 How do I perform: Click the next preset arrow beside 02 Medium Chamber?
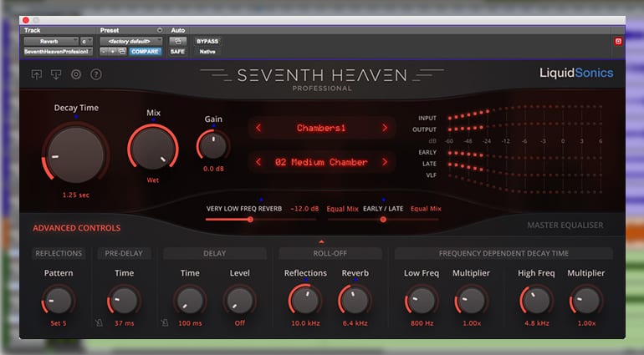pyautogui.click(x=385, y=162)
